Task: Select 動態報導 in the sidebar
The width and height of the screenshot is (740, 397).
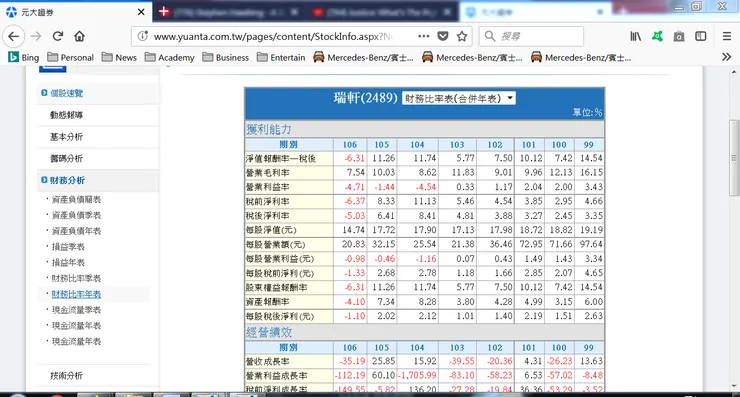Action: tap(67, 115)
